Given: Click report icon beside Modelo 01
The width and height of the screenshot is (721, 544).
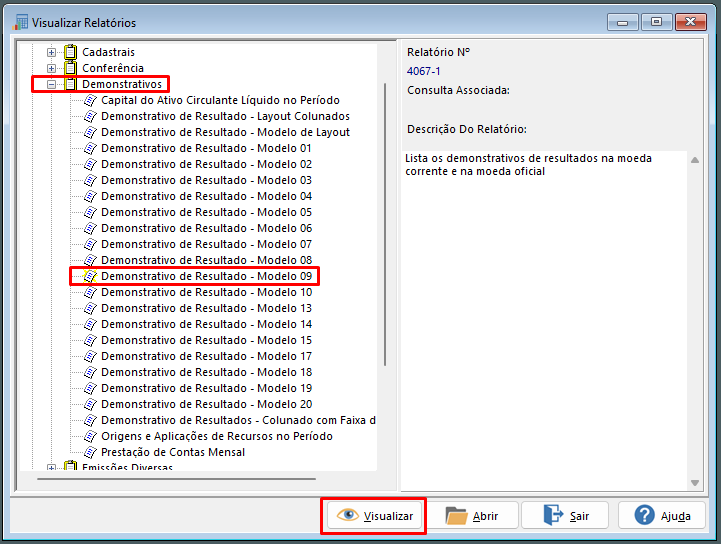Looking at the screenshot, I should point(91,149).
